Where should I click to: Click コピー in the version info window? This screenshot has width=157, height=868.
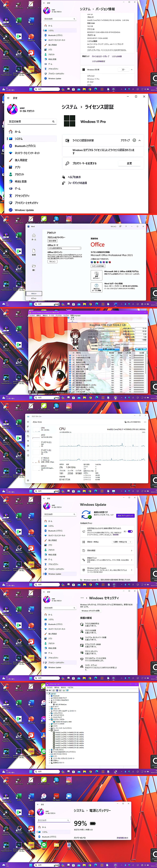pos(123,70)
